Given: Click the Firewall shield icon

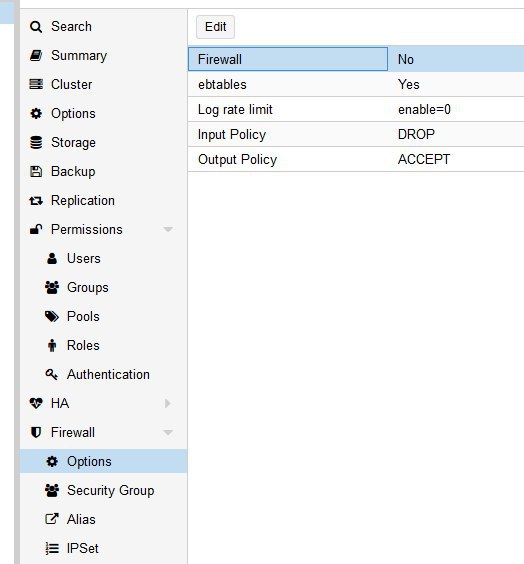Looking at the screenshot, I should pos(36,432).
